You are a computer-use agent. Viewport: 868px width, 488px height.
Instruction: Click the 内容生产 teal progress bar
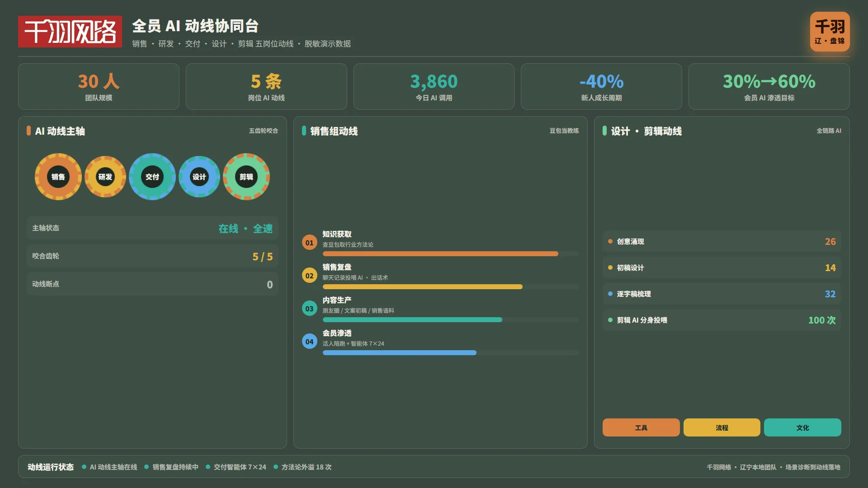(412, 320)
